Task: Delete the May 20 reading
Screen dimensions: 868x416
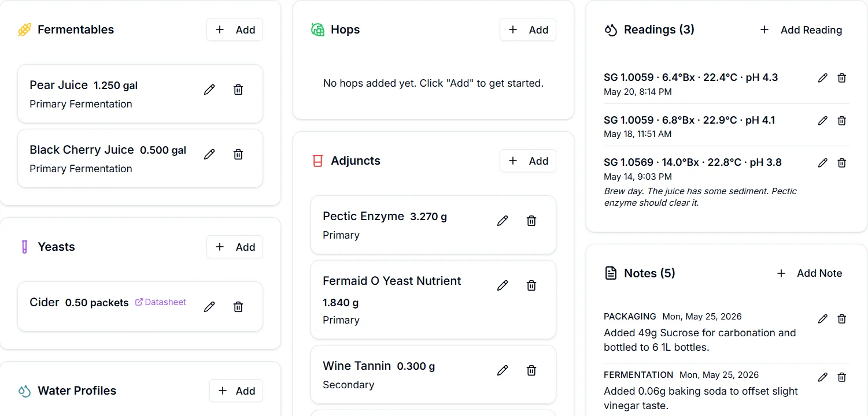Action: click(842, 78)
